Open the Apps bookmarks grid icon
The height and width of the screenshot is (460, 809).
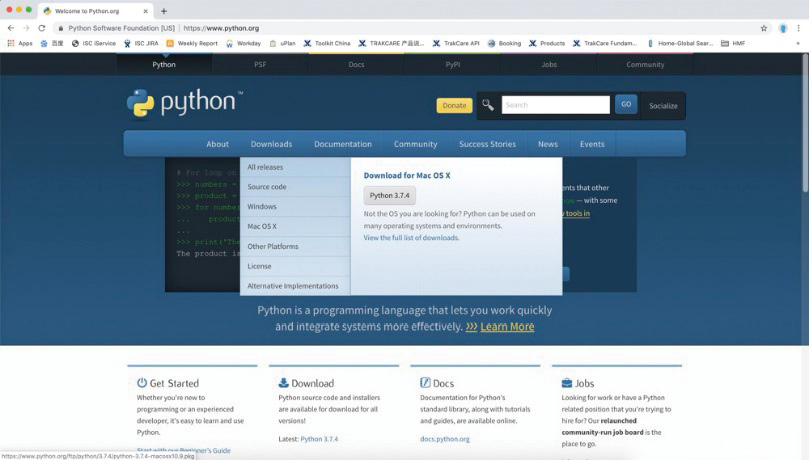[11, 43]
